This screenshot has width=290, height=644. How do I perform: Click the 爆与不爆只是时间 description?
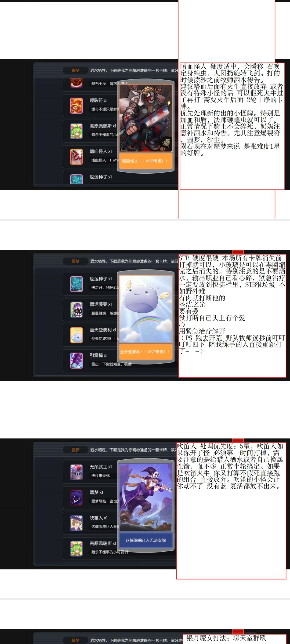(105, 109)
